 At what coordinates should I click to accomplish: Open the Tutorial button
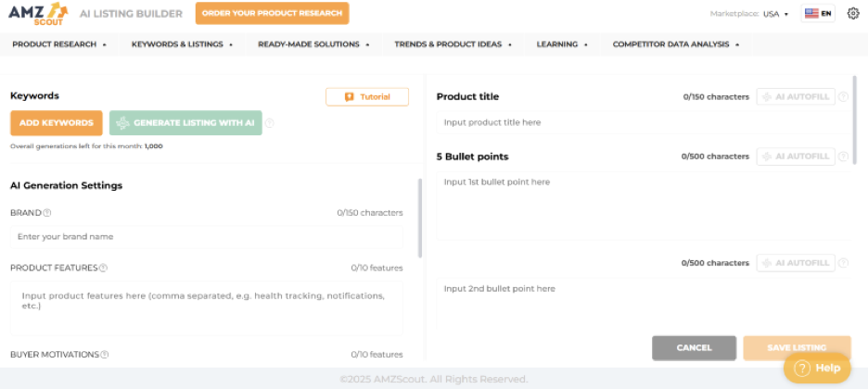point(367,96)
